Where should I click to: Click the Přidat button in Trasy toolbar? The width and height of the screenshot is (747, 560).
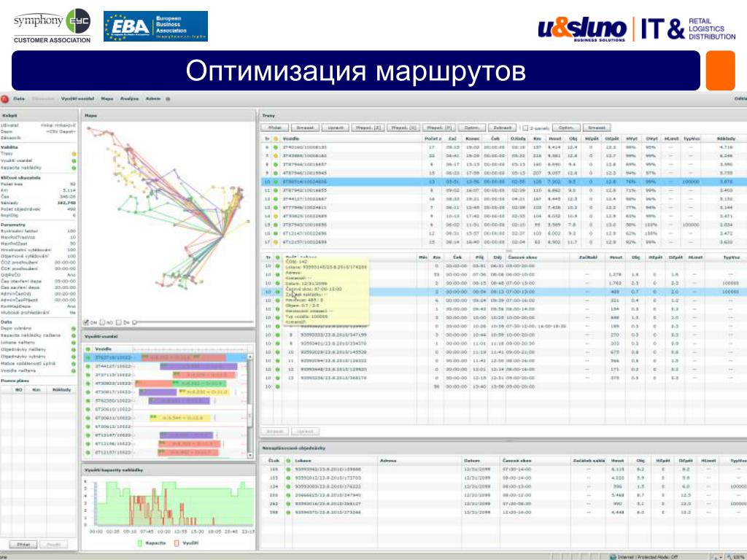tap(275, 128)
